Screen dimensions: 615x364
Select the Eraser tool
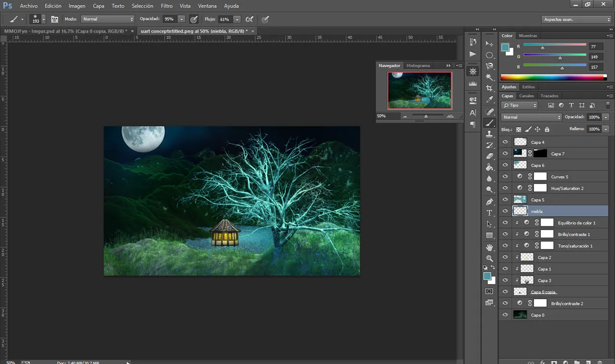point(489,156)
